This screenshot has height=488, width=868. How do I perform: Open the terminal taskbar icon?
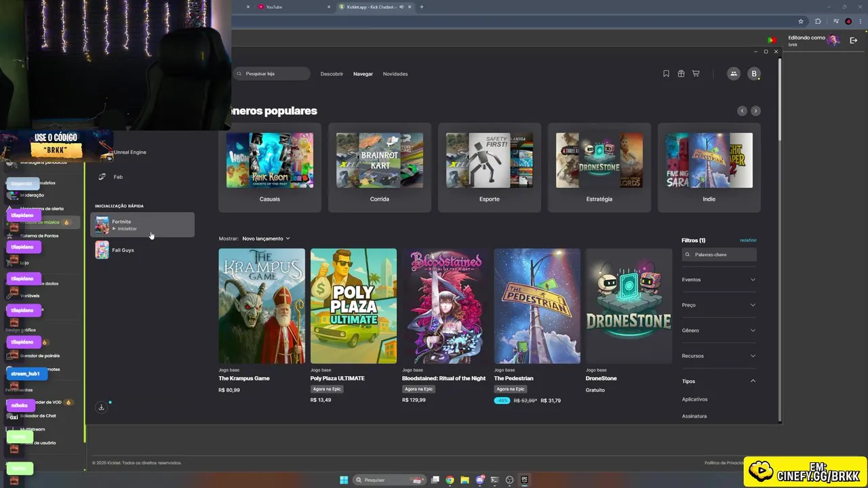[x=494, y=480]
